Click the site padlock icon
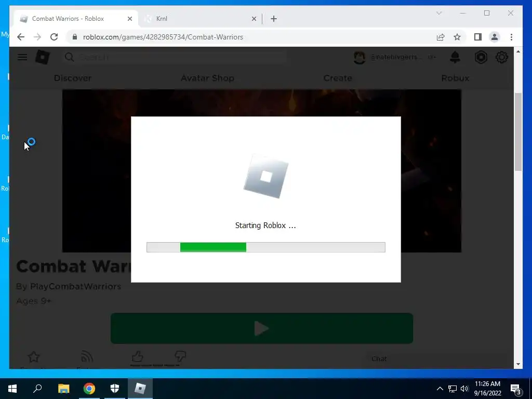This screenshot has height=399, width=532. [75, 37]
